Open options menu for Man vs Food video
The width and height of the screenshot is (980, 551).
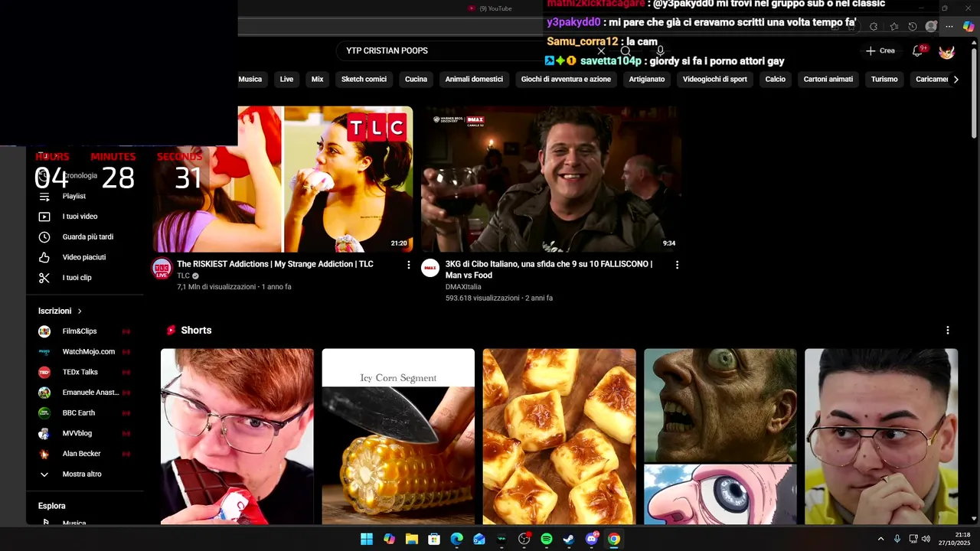tap(677, 265)
